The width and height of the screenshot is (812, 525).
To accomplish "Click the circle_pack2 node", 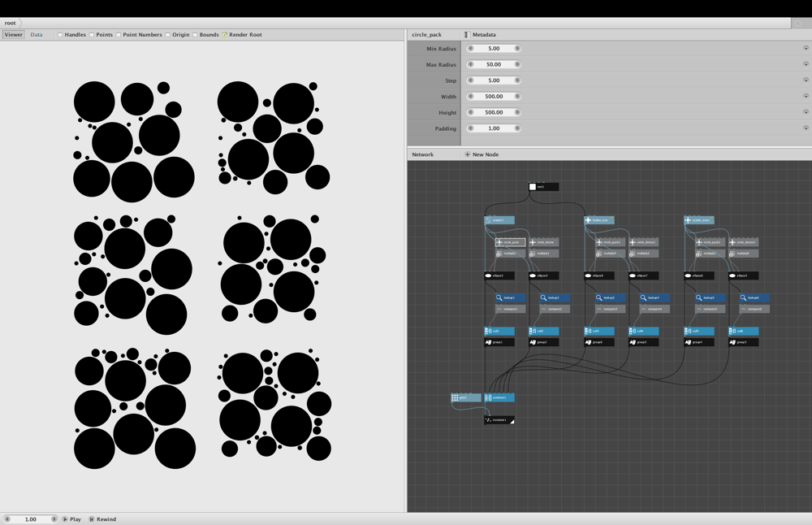I will [710, 242].
